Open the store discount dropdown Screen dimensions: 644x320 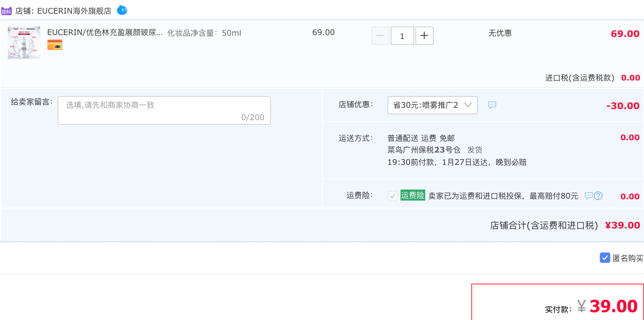point(432,105)
